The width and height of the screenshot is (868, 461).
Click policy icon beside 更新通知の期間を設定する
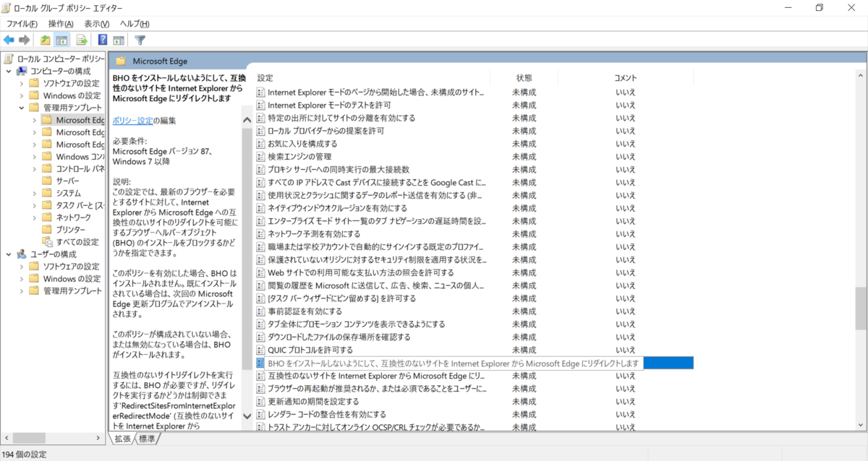point(261,402)
